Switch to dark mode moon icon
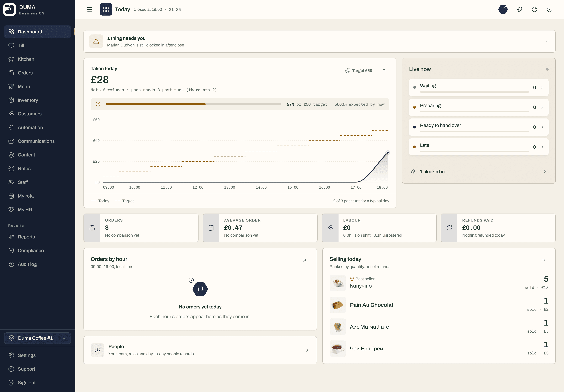This screenshot has height=392, width=564. [550, 9]
